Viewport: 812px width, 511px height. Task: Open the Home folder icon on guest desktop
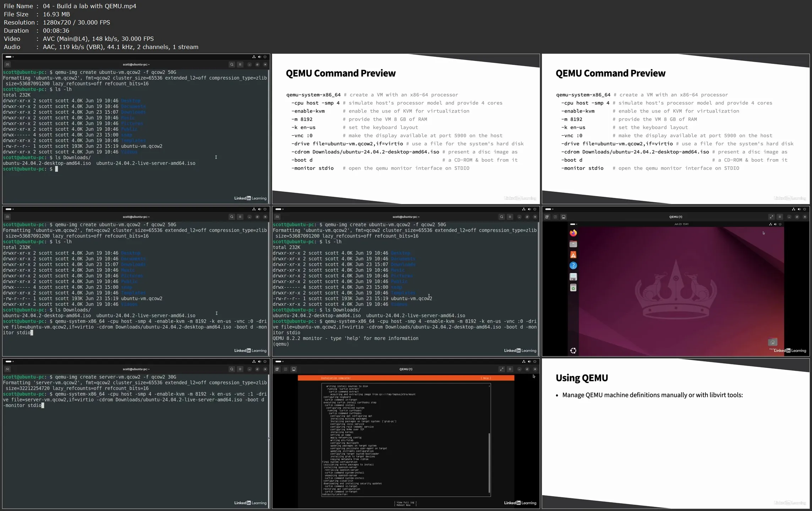point(773,342)
